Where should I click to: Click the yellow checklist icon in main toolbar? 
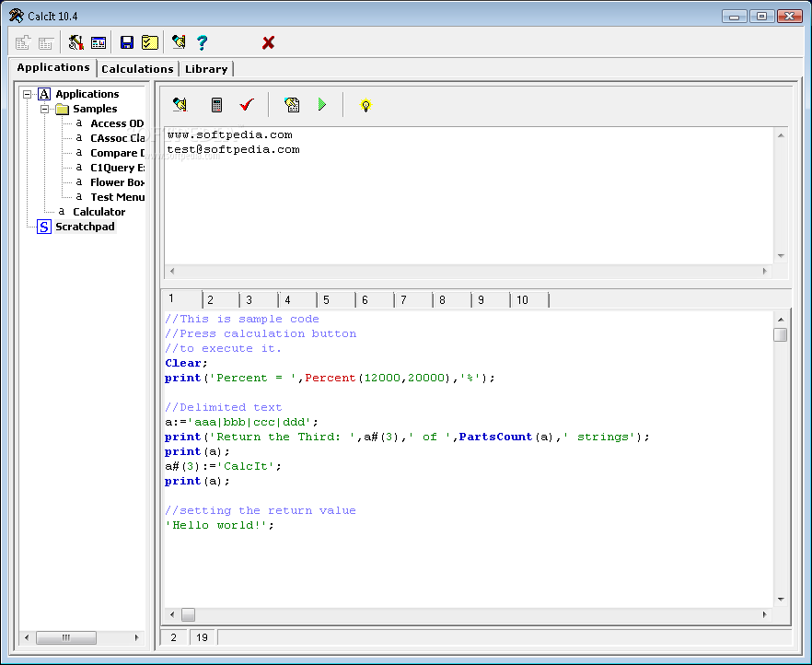tap(150, 42)
